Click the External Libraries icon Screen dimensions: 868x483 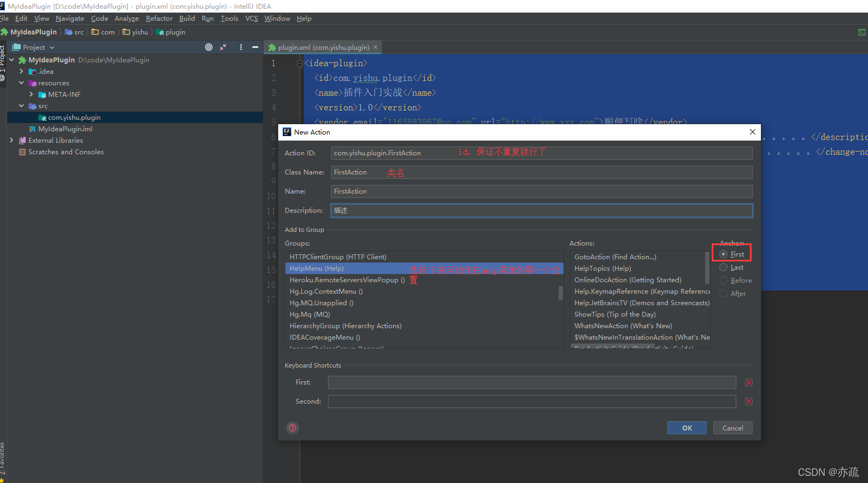click(22, 141)
